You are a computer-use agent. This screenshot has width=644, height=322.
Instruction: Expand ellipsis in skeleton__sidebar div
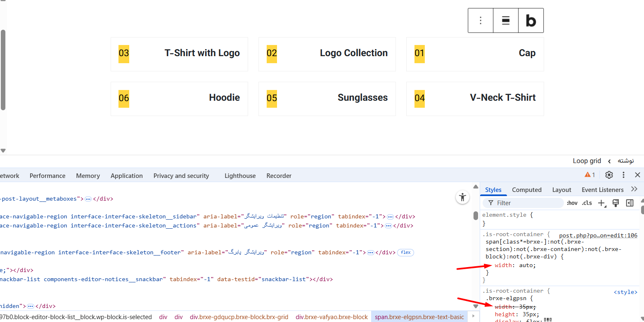(x=390, y=217)
